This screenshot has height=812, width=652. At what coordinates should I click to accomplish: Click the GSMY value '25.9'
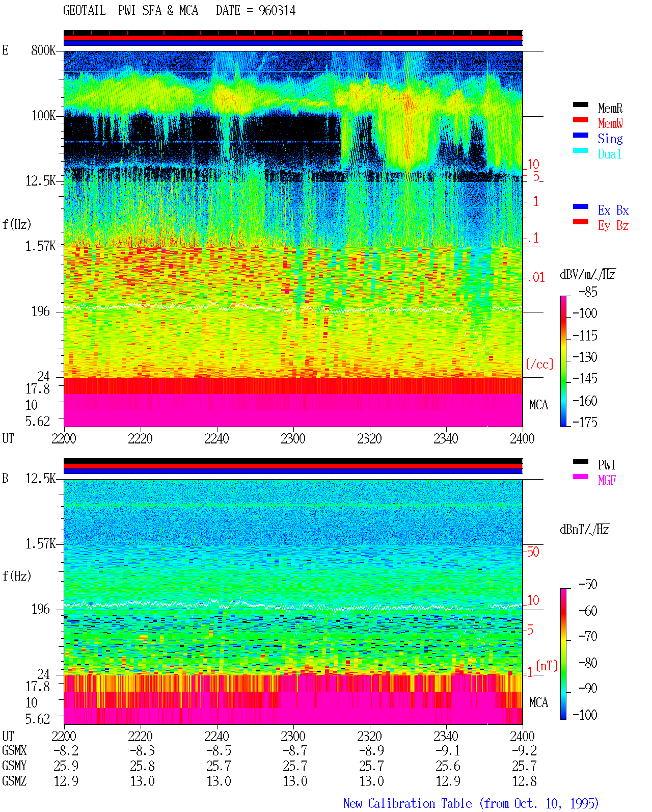click(66, 766)
